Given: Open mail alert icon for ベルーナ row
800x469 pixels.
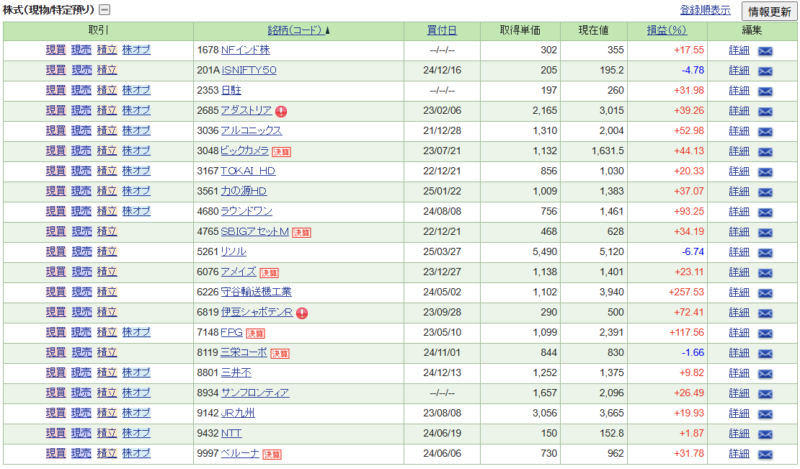Looking at the screenshot, I should pos(765,454).
